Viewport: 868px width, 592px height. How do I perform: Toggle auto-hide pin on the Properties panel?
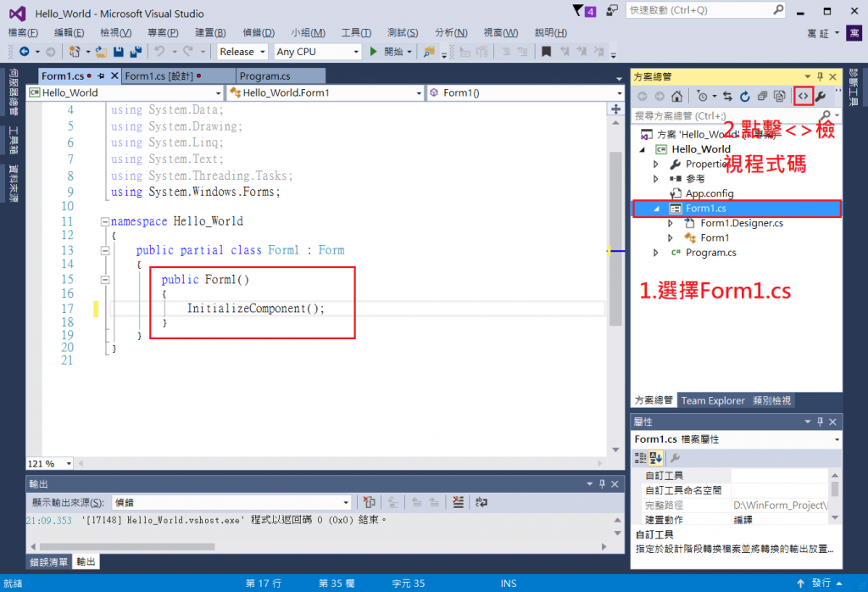point(821,422)
